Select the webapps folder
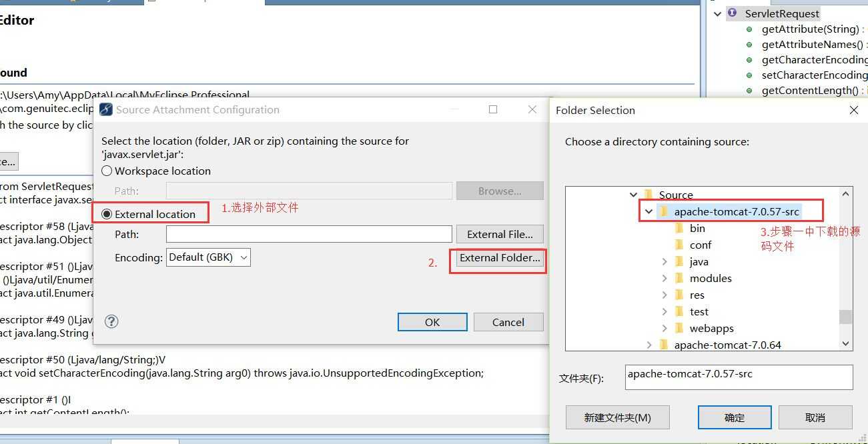The height and width of the screenshot is (444, 868). [712, 328]
